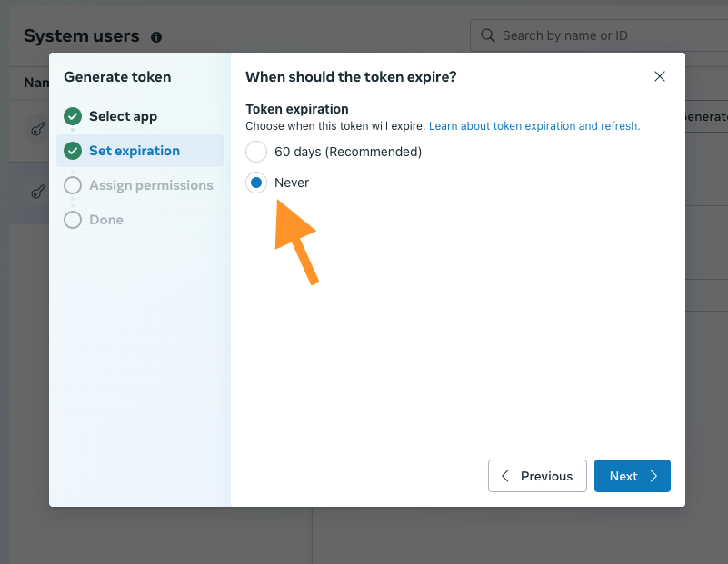Select the key icon in highlighted user row
Image resolution: width=728 pixels, height=564 pixels.
click(x=38, y=192)
